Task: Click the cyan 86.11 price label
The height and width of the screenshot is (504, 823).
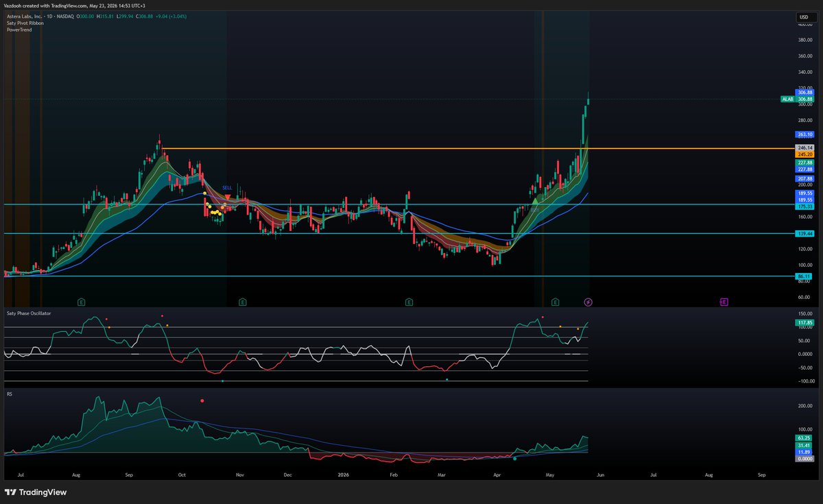Action: point(804,276)
